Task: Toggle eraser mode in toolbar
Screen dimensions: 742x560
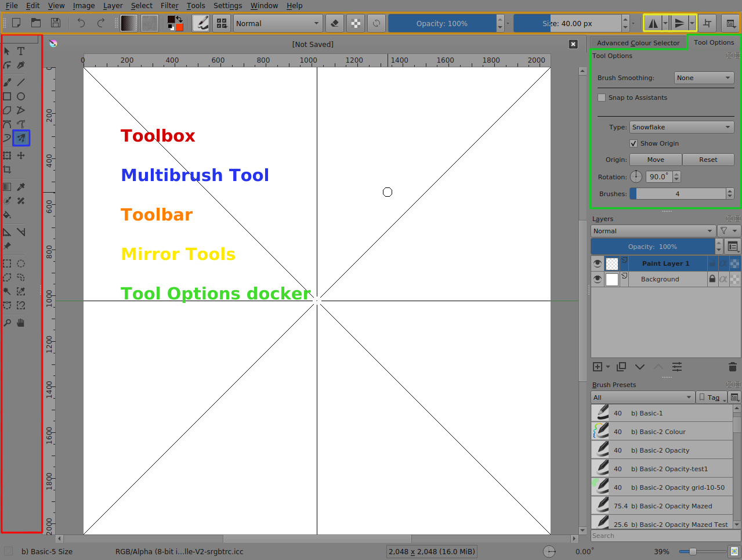Action: [x=334, y=23]
